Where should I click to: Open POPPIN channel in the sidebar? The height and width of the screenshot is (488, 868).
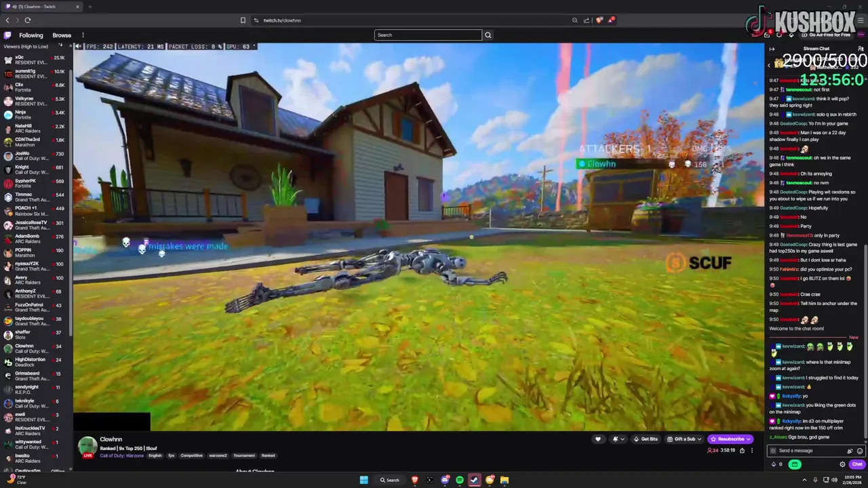pyautogui.click(x=35, y=253)
